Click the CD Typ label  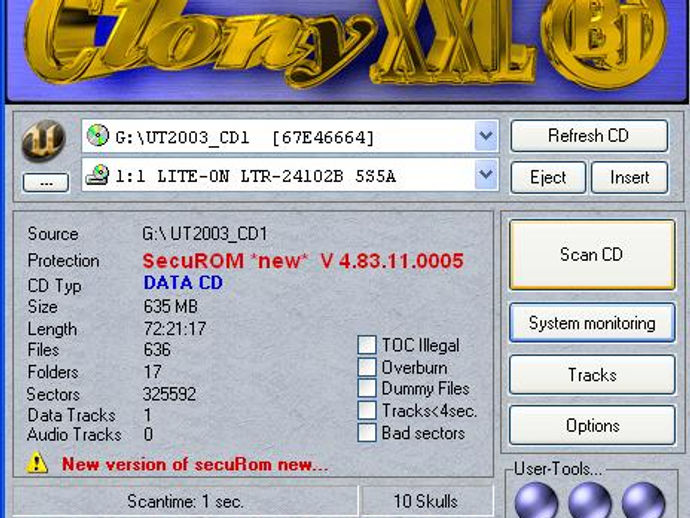55,286
